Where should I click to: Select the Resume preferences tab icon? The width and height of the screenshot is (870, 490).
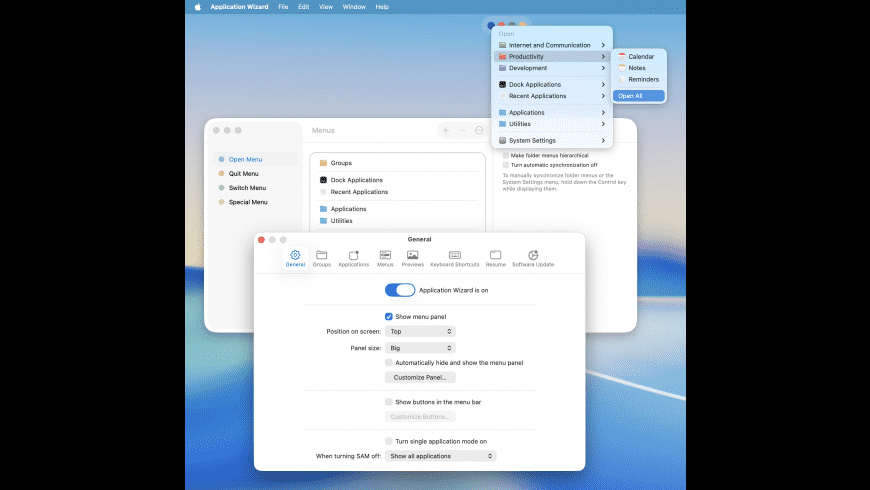point(495,255)
